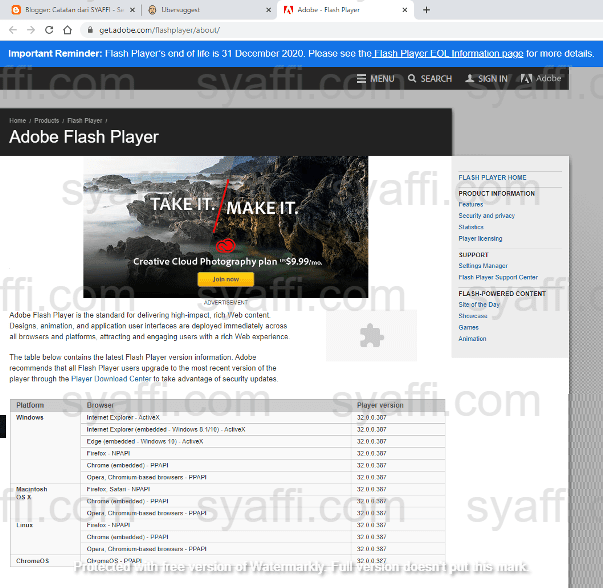Close the Ubersuggest tab
Screen dimensions: 603x588
pyautogui.click(x=268, y=10)
